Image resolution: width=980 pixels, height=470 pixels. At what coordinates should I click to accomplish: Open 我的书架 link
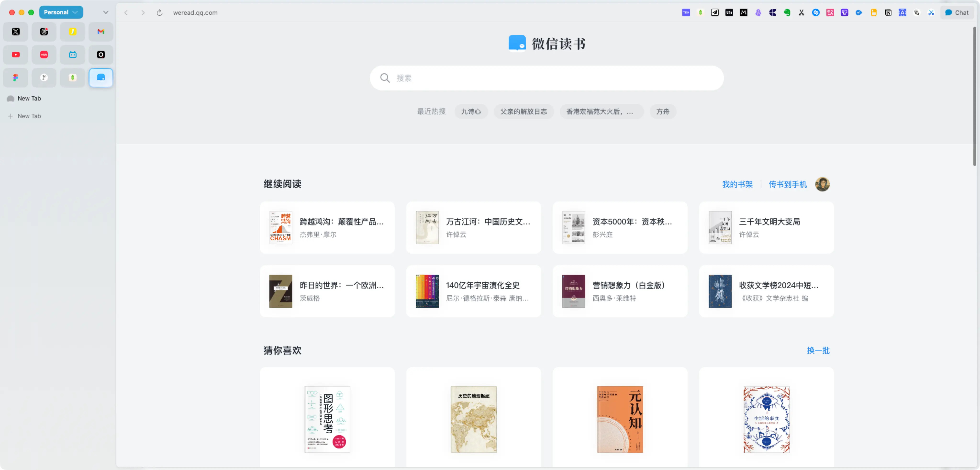point(737,184)
